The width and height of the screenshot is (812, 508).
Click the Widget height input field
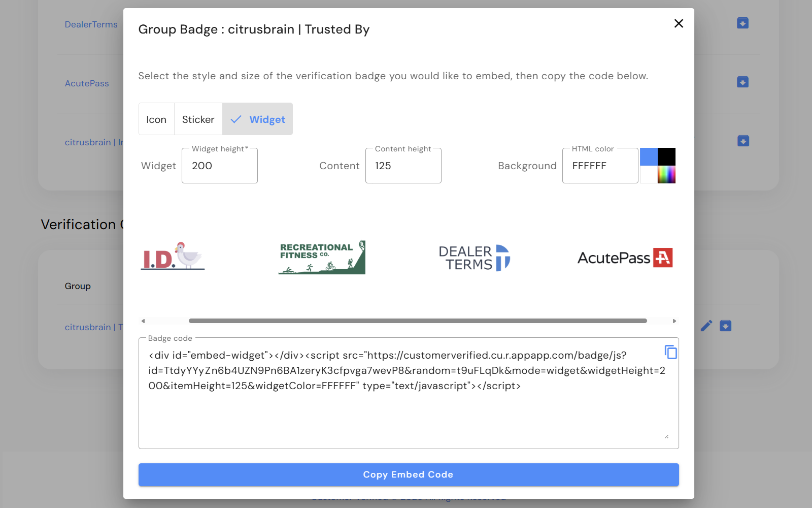click(x=220, y=166)
